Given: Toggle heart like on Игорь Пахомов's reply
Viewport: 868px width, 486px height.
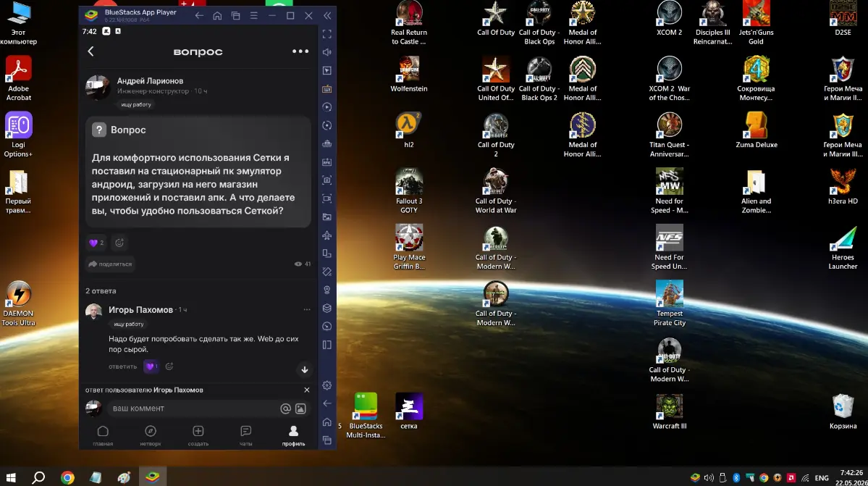Looking at the screenshot, I should (151, 366).
